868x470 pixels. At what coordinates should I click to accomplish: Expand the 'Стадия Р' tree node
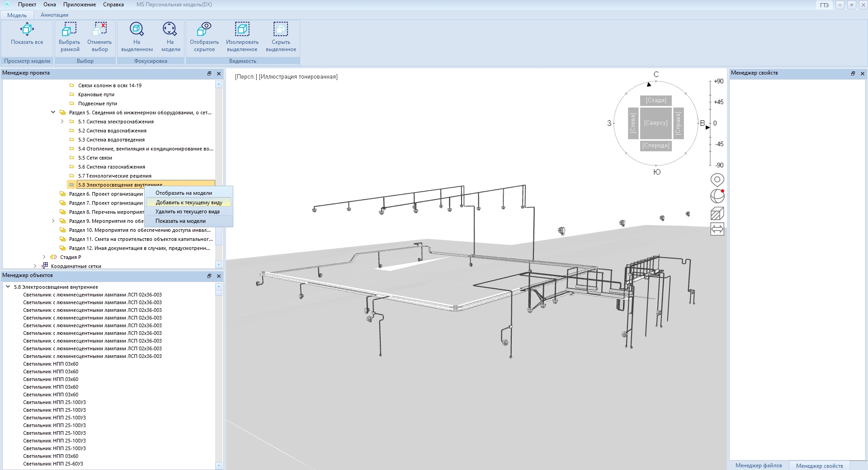pyautogui.click(x=44, y=257)
